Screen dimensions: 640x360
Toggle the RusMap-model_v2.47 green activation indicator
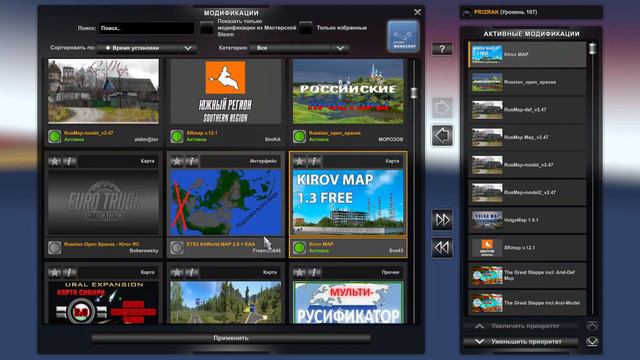pyautogui.click(x=55, y=136)
